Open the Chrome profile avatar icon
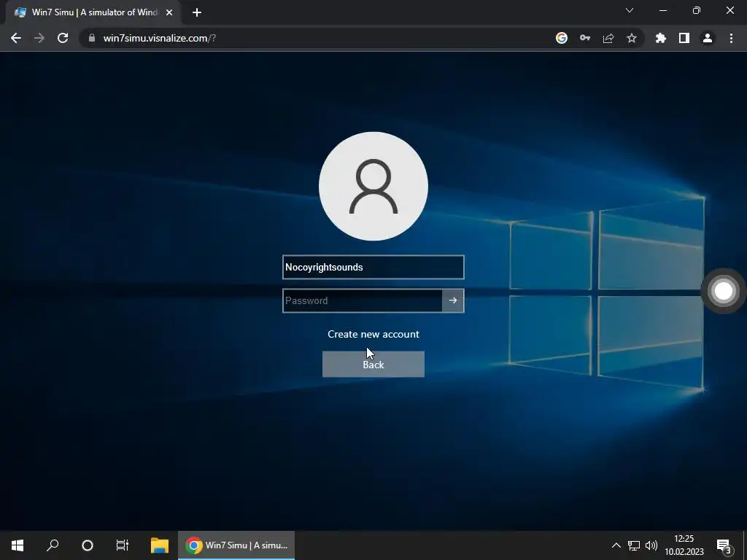Image resolution: width=747 pixels, height=560 pixels. click(708, 38)
